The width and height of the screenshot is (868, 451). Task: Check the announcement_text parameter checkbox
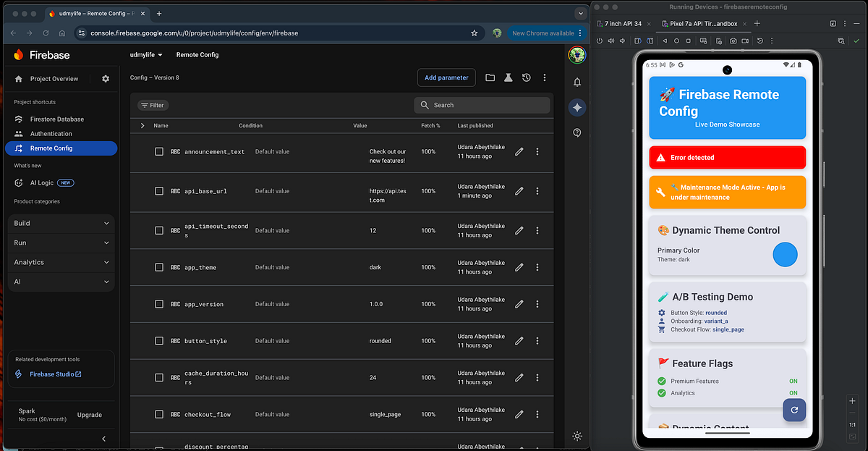click(159, 152)
